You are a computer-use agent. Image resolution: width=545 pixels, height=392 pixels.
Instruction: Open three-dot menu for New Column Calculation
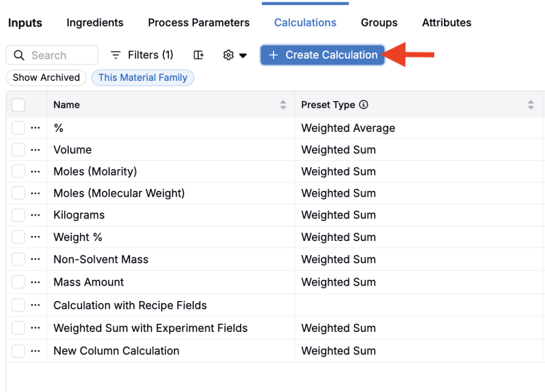pos(35,351)
